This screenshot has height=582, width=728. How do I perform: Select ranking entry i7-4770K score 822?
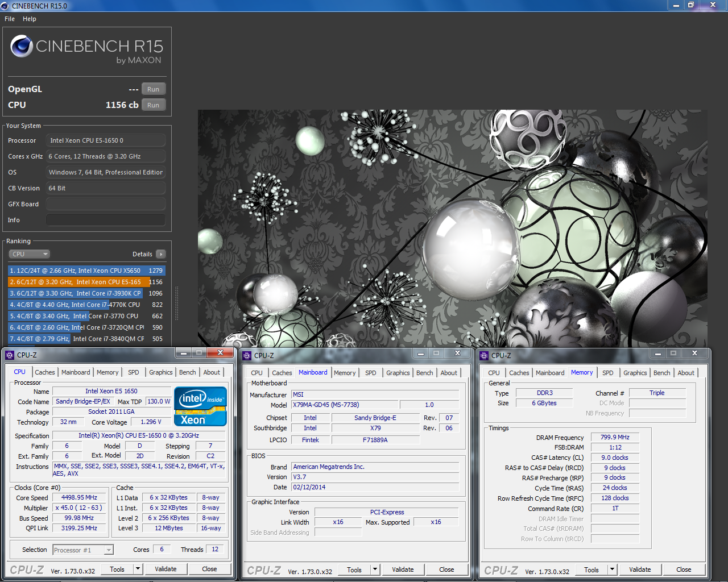coord(86,305)
